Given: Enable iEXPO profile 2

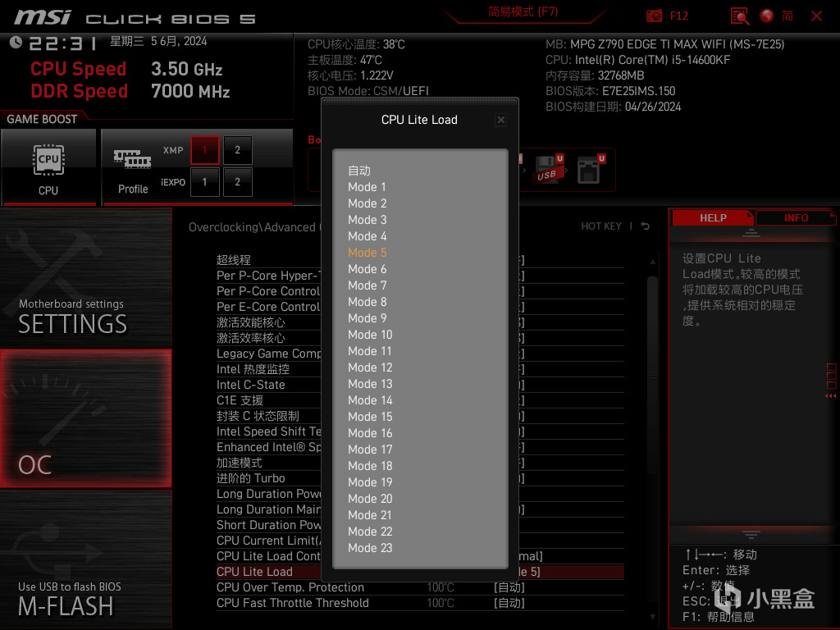Looking at the screenshot, I should coord(237,182).
